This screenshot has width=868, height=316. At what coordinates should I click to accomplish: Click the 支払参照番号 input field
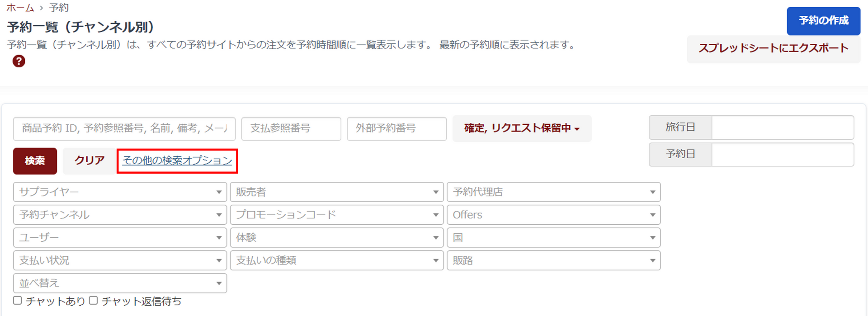point(291,128)
